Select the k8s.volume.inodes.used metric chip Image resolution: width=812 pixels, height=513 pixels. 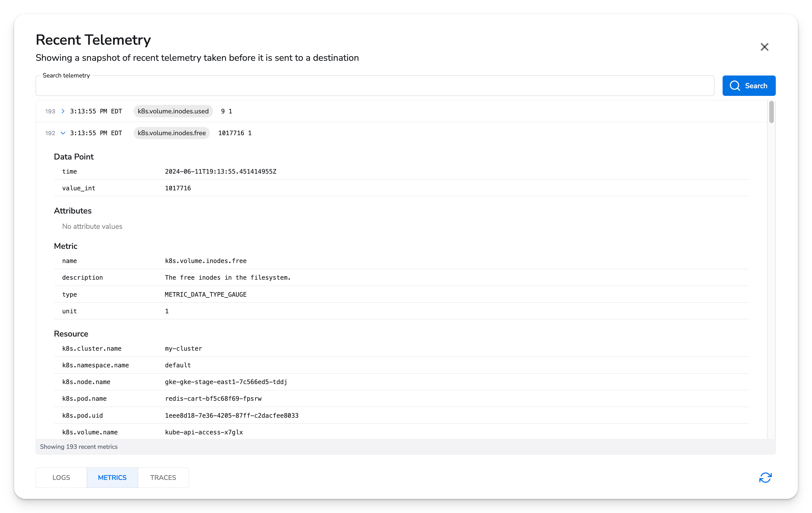(x=173, y=111)
